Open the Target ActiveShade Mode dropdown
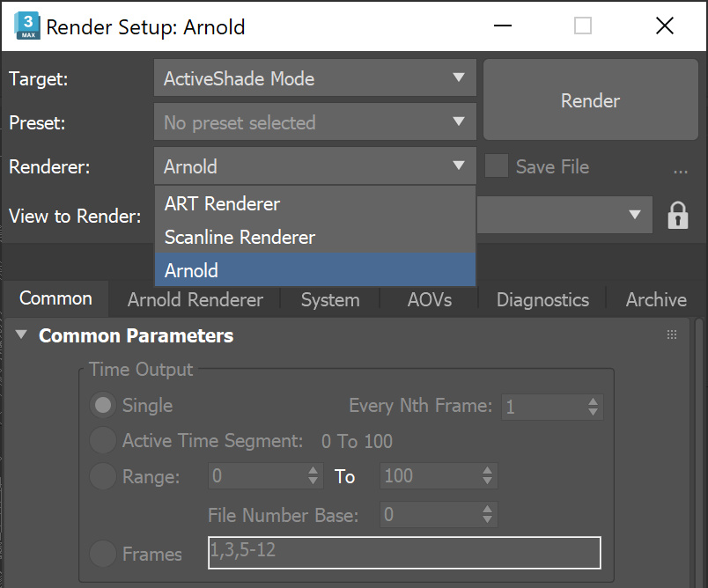This screenshot has width=708, height=588. [314, 78]
